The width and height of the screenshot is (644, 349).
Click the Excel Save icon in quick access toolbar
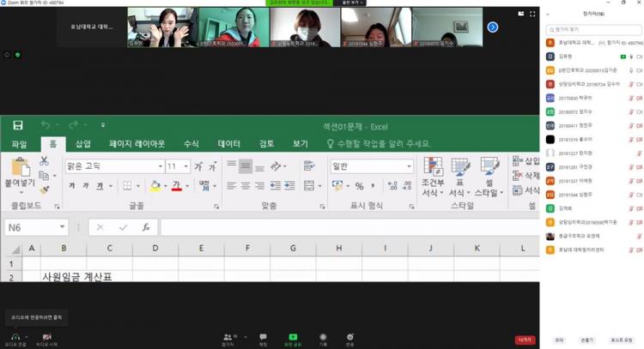[17, 125]
